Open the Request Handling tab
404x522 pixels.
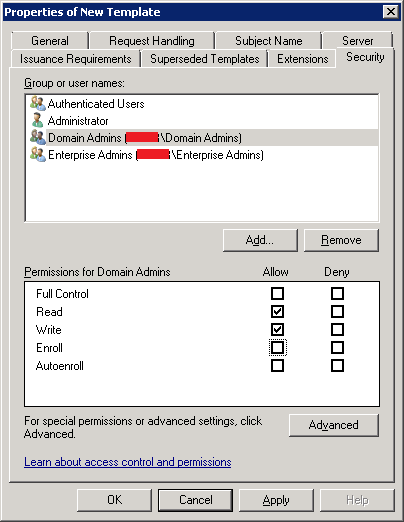(x=152, y=41)
